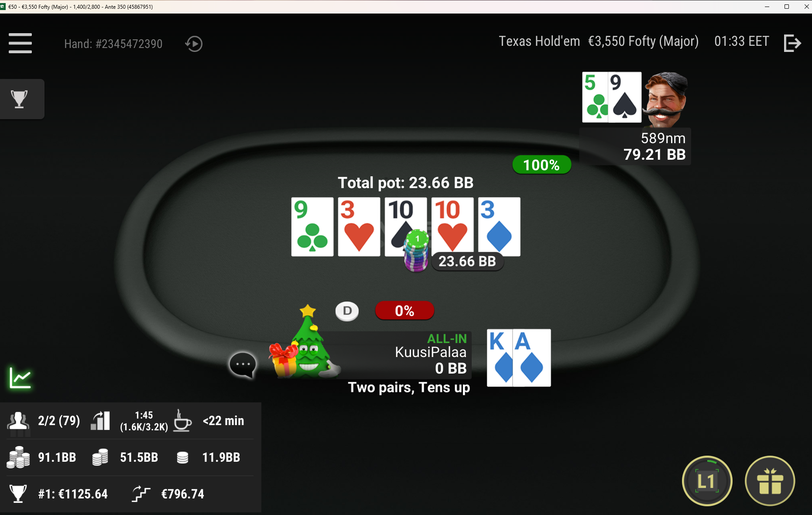Open the hamburger main menu
Screen dimensions: 812x515
coord(20,43)
